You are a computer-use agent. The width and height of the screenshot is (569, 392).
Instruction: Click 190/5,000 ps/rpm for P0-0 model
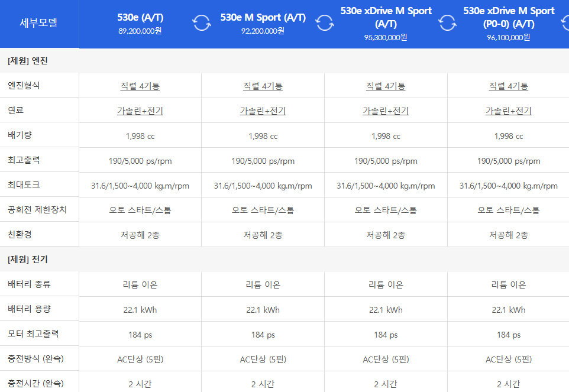pos(509,161)
